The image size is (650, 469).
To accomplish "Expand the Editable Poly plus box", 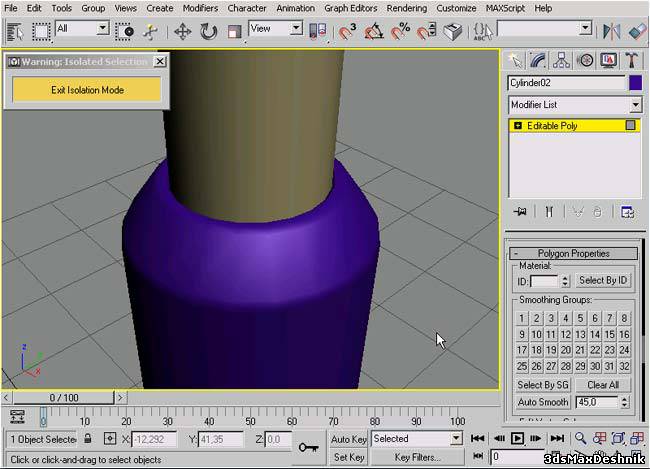I will click(x=518, y=125).
